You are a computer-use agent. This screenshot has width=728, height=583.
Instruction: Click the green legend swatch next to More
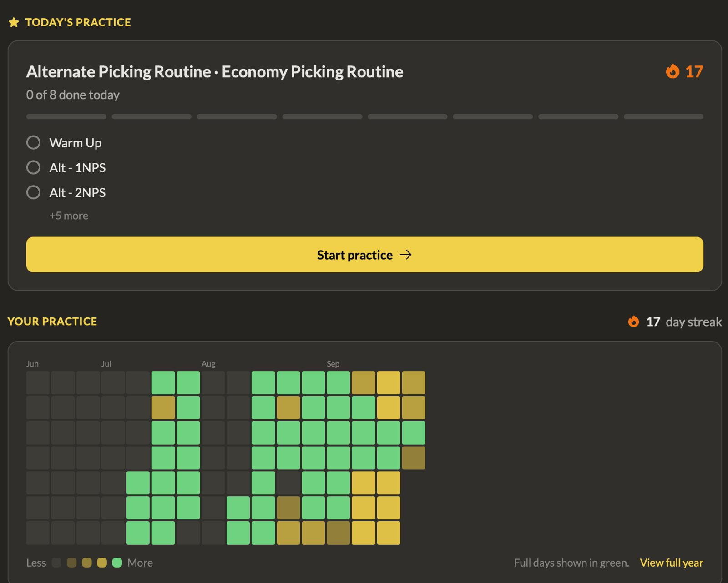click(x=117, y=563)
